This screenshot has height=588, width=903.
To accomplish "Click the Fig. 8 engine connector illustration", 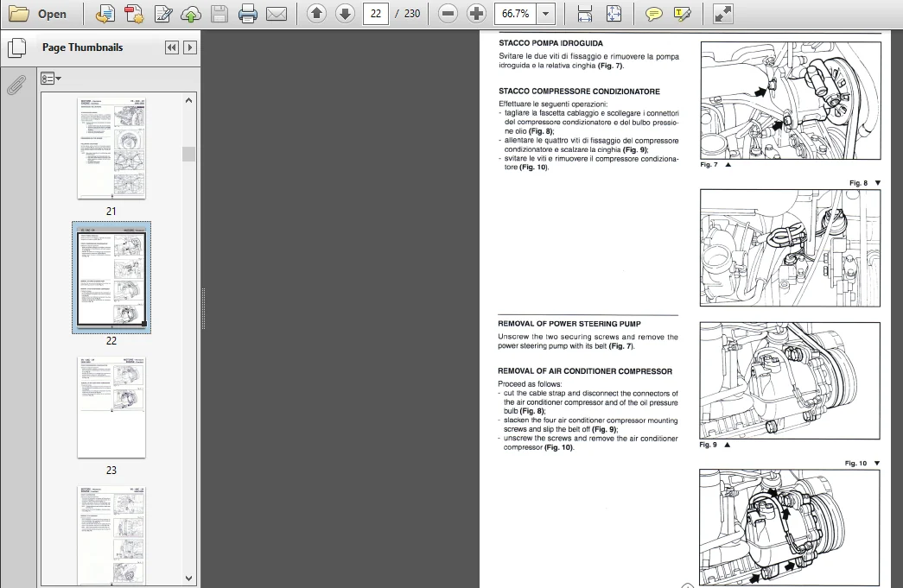I will pyautogui.click(x=790, y=248).
